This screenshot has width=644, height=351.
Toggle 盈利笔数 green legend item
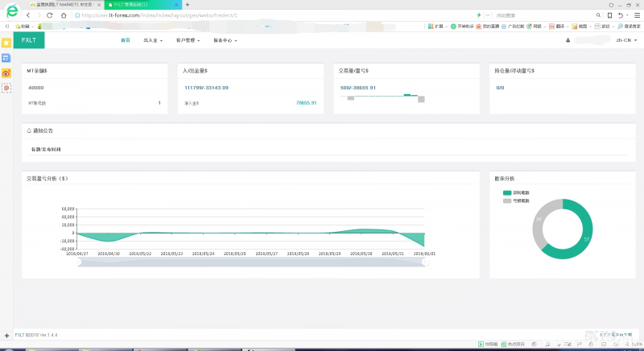tap(516, 192)
